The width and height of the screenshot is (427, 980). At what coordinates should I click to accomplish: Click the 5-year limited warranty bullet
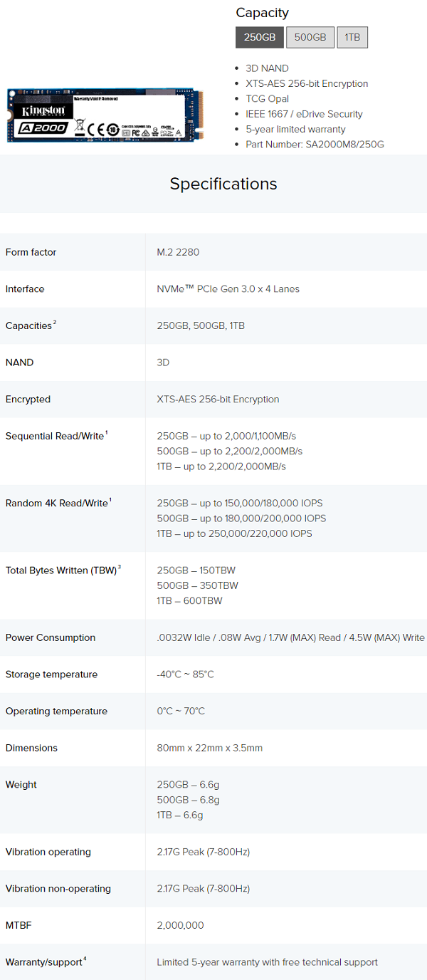(x=295, y=129)
